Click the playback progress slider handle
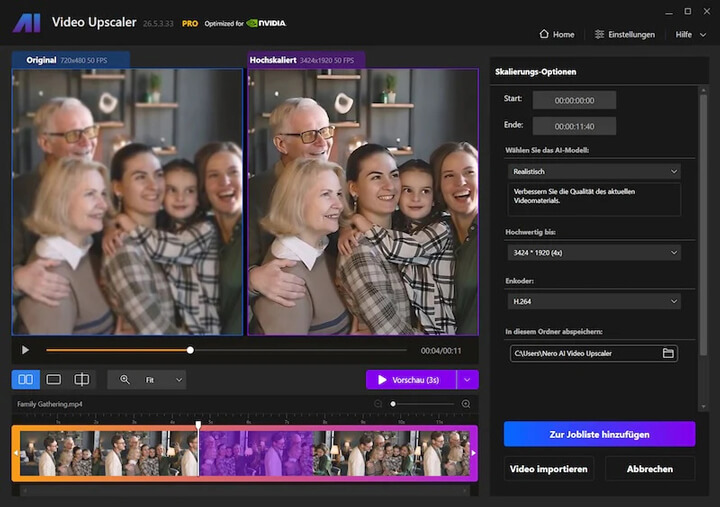Screen dimensions: 720x507 [190, 350]
